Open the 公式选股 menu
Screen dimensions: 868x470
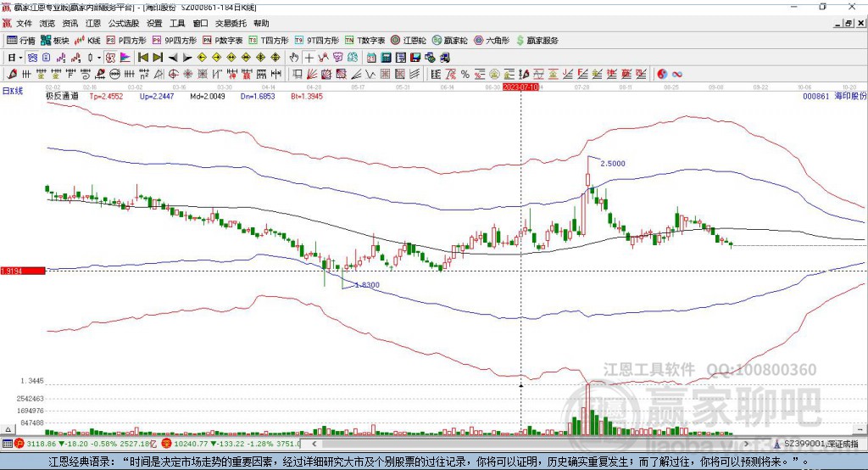[124, 23]
